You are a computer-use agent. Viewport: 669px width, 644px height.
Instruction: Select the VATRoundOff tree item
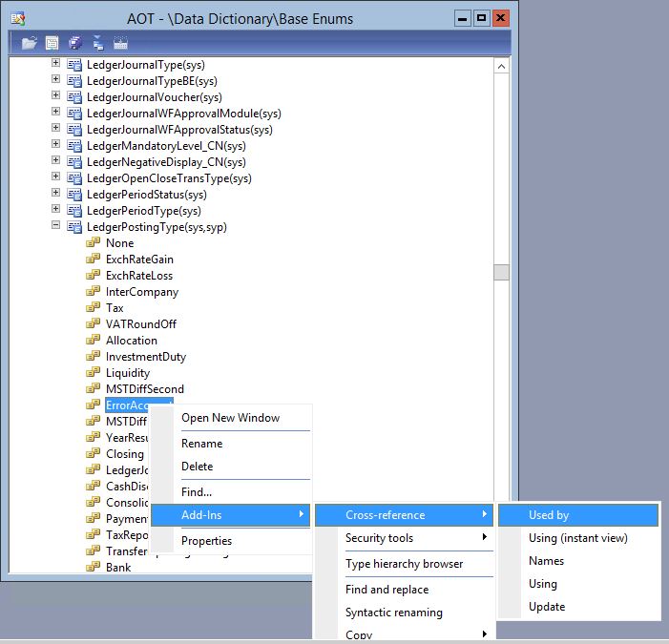point(141,324)
